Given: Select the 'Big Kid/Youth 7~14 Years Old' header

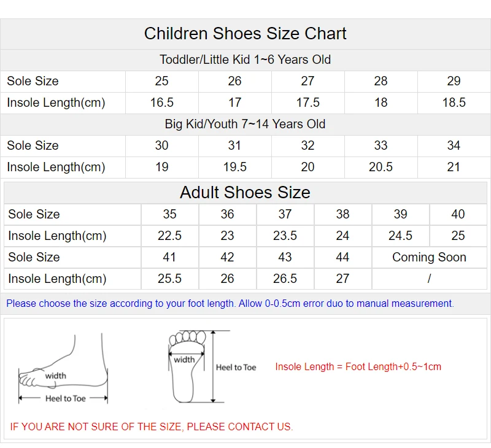Looking at the screenshot, I should [x=245, y=124].
